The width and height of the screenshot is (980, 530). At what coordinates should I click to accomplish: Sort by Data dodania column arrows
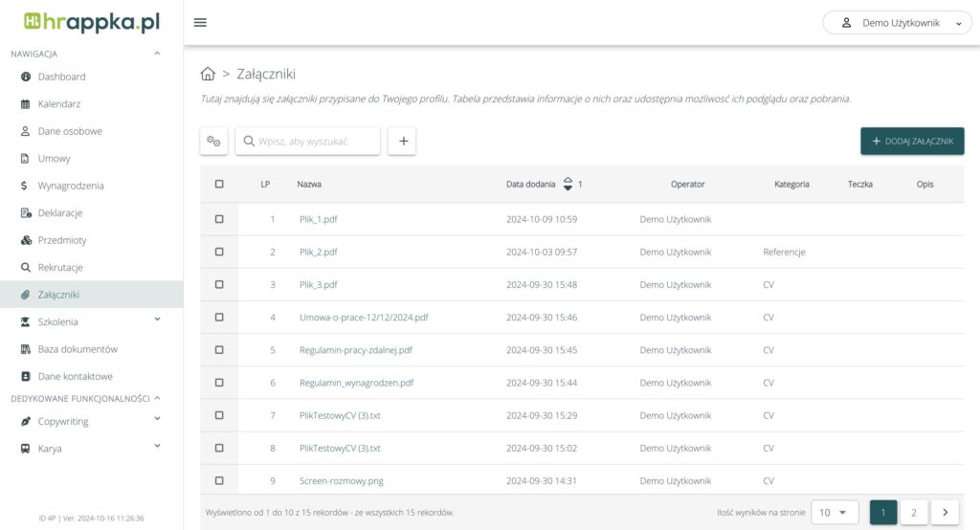(568, 184)
